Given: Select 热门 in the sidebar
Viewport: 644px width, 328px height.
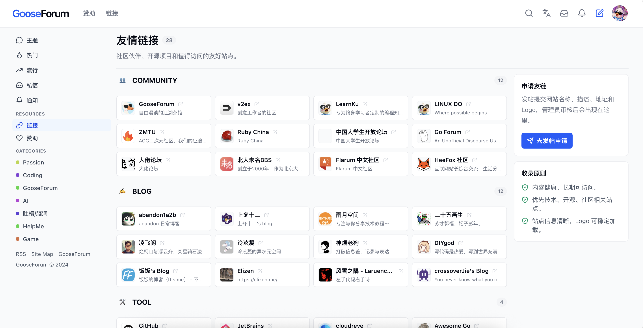Looking at the screenshot, I should [61, 55].
